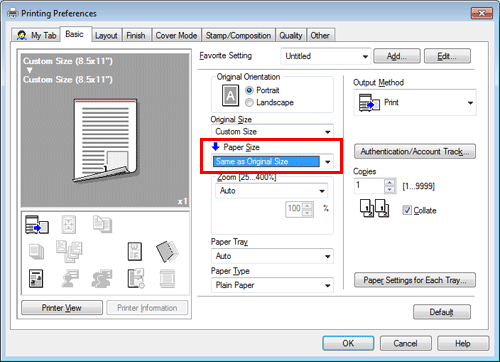Screen dimensions: 500x362
Task: Switch to the Layout tab
Action: point(106,35)
